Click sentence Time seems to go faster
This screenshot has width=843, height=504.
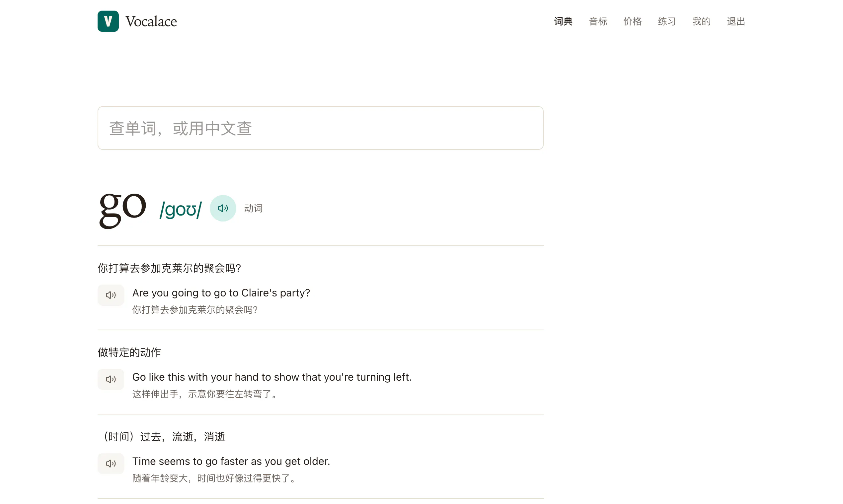231,461
